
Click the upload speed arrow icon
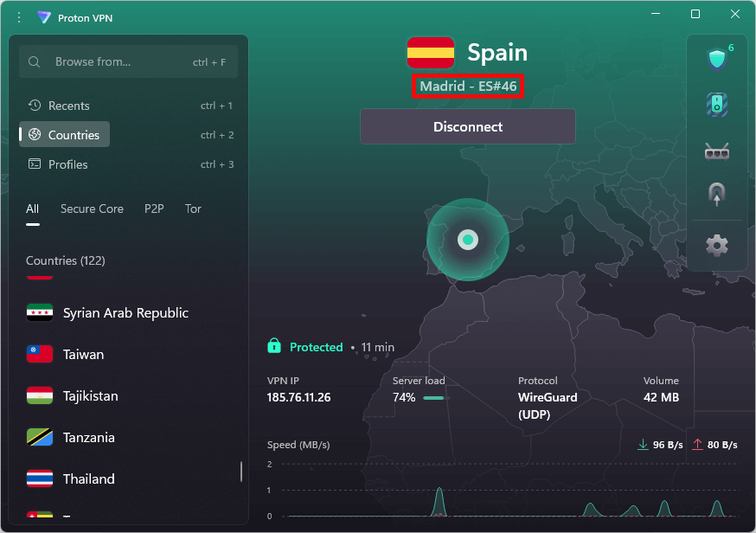pos(697,444)
